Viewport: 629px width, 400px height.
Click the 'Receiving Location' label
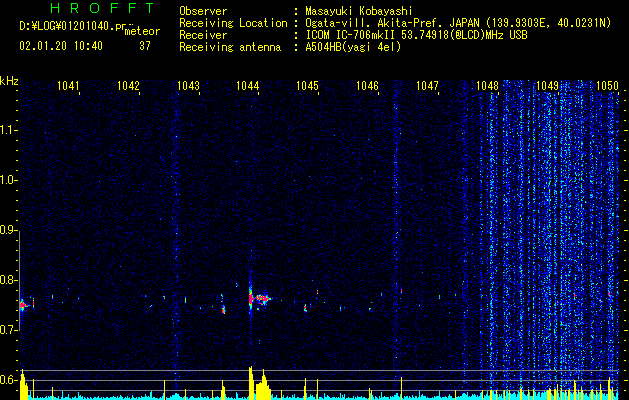(233, 23)
